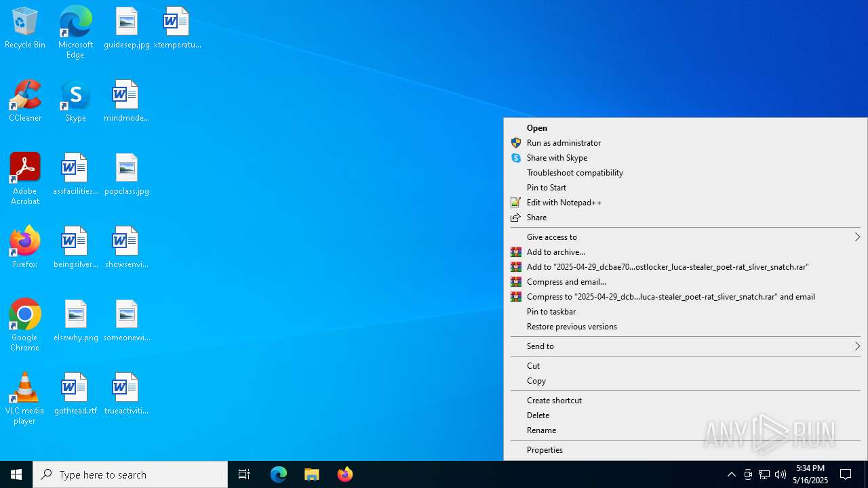Select the popclass.jpg image file
Image resolution: width=868 pixels, height=488 pixels.
pyautogui.click(x=127, y=175)
